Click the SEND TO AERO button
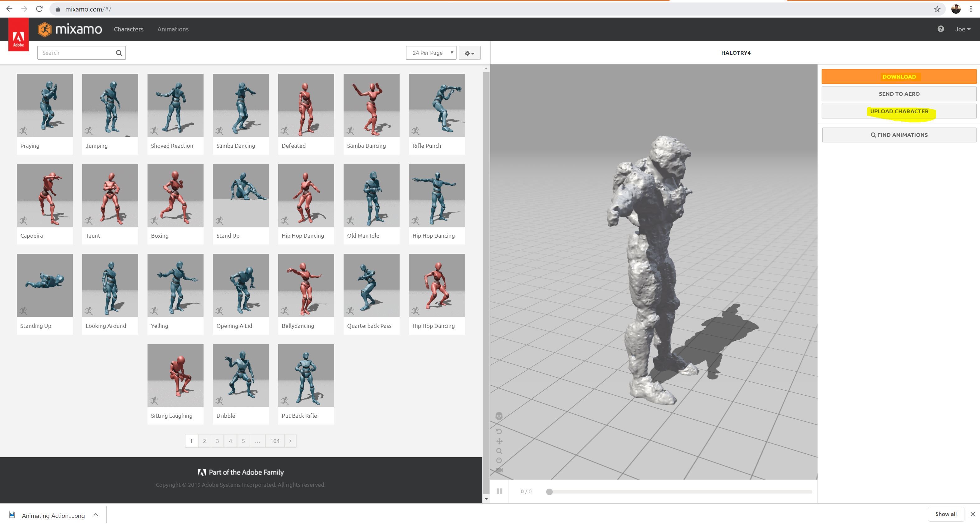This screenshot has width=980, height=525. (x=899, y=94)
